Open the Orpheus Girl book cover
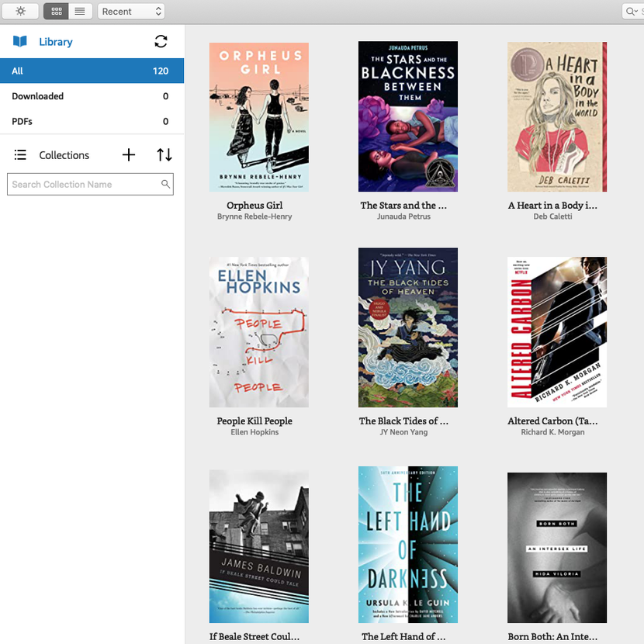The image size is (644, 644). [x=258, y=116]
